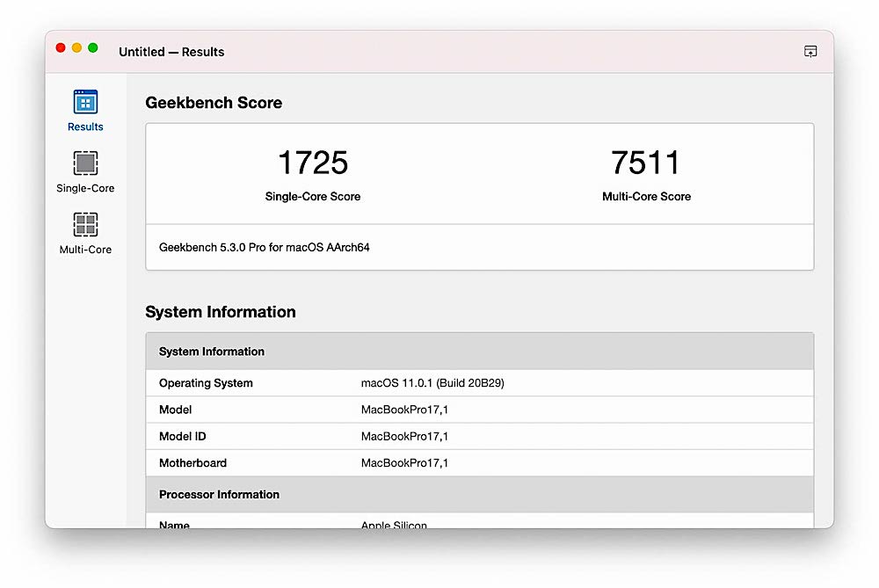Open the Results view icon in sidebar
The height and width of the screenshot is (588, 879).
85,102
